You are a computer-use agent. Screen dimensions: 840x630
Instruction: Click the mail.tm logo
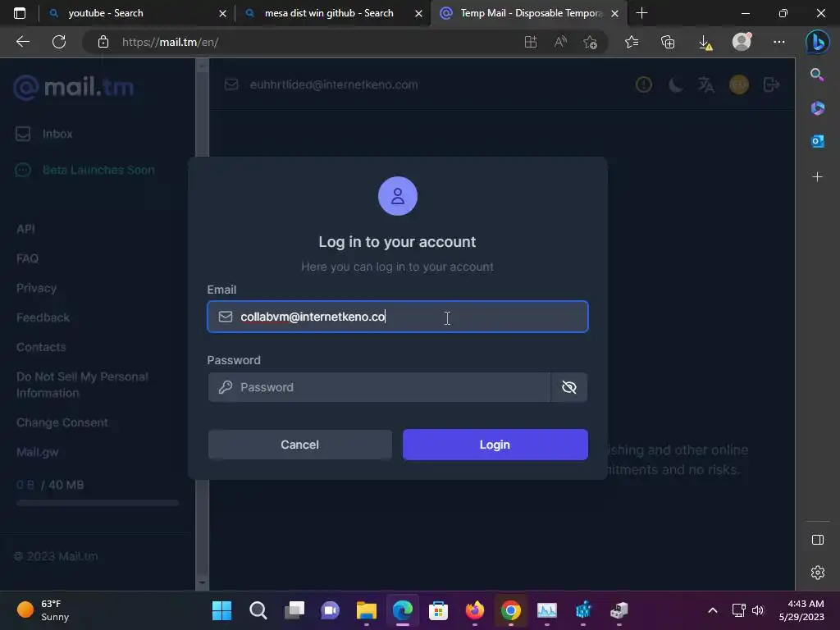pyautogui.click(x=73, y=87)
